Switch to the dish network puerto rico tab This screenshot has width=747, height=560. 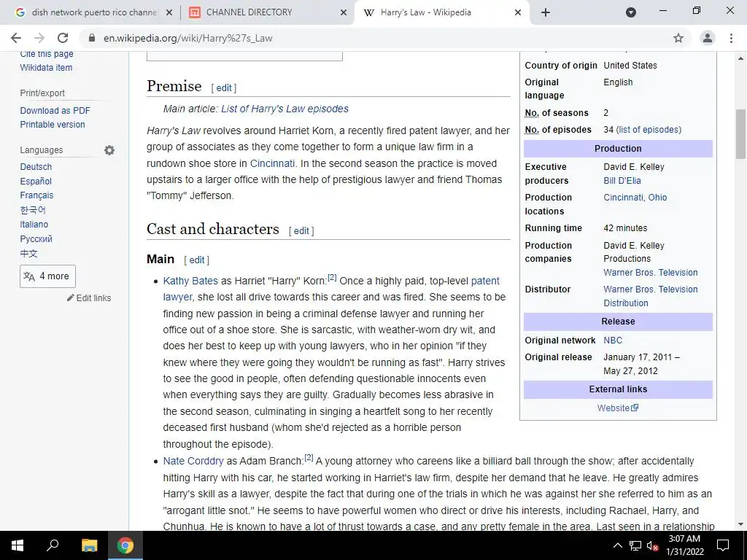tap(94, 12)
